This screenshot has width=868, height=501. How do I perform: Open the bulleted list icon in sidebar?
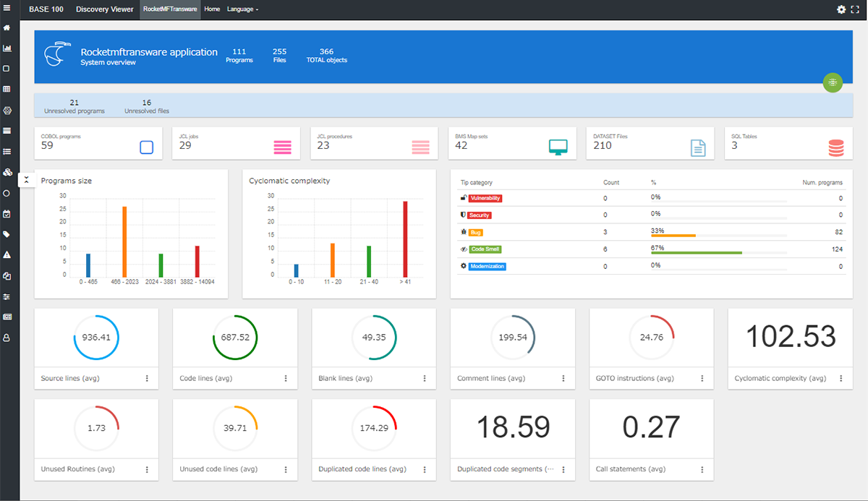tap(7, 152)
